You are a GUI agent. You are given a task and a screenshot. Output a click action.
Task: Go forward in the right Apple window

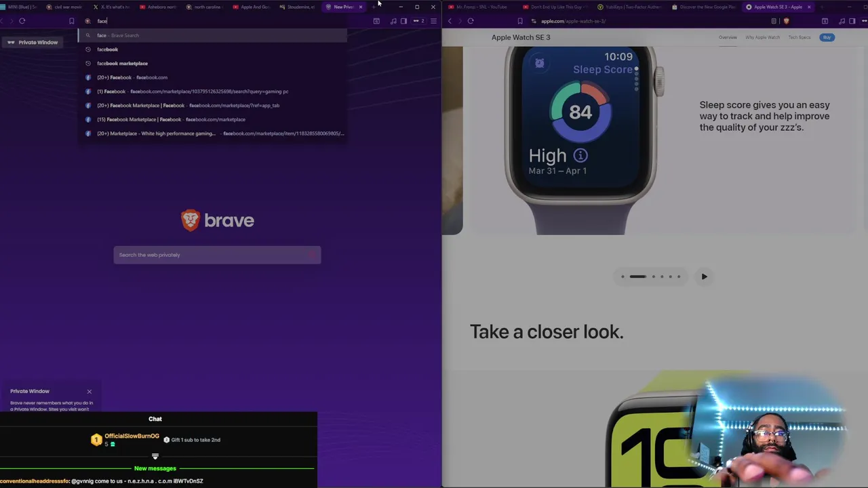click(460, 21)
